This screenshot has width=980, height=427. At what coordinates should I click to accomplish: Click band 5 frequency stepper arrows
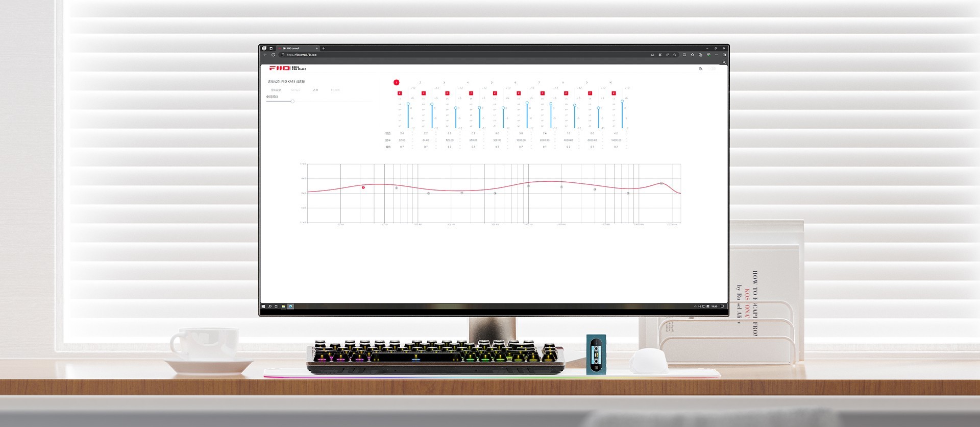click(x=507, y=140)
